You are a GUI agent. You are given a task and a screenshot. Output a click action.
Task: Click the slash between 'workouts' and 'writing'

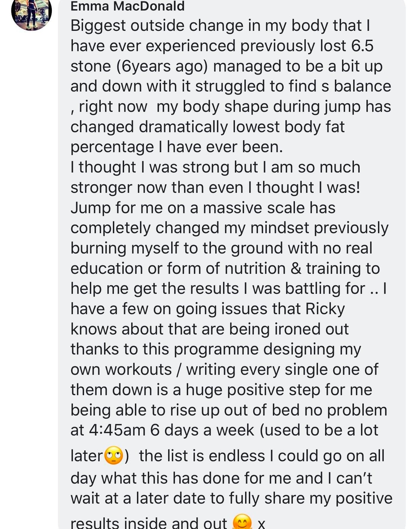[x=179, y=370]
